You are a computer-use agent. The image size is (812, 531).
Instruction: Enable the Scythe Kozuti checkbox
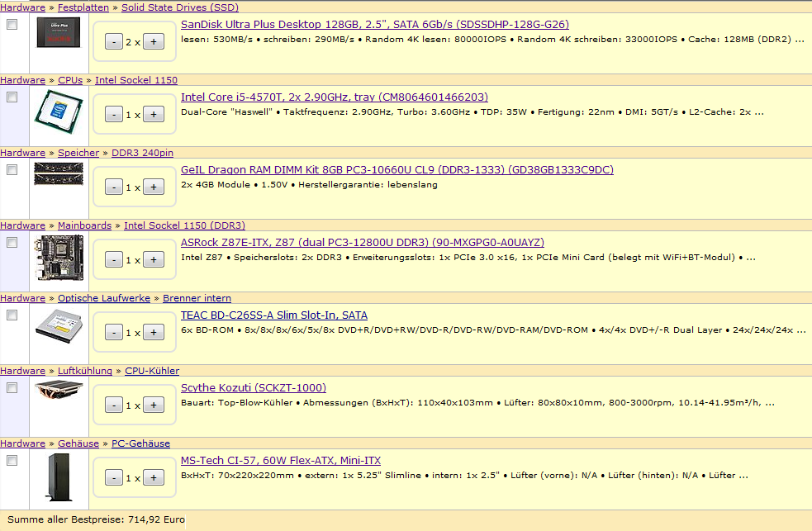pyautogui.click(x=12, y=388)
